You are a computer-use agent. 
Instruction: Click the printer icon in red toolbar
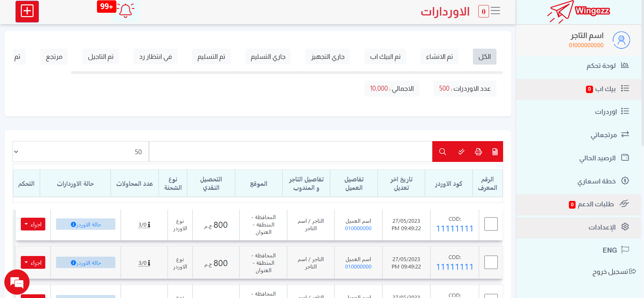pyautogui.click(x=478, y=152)
